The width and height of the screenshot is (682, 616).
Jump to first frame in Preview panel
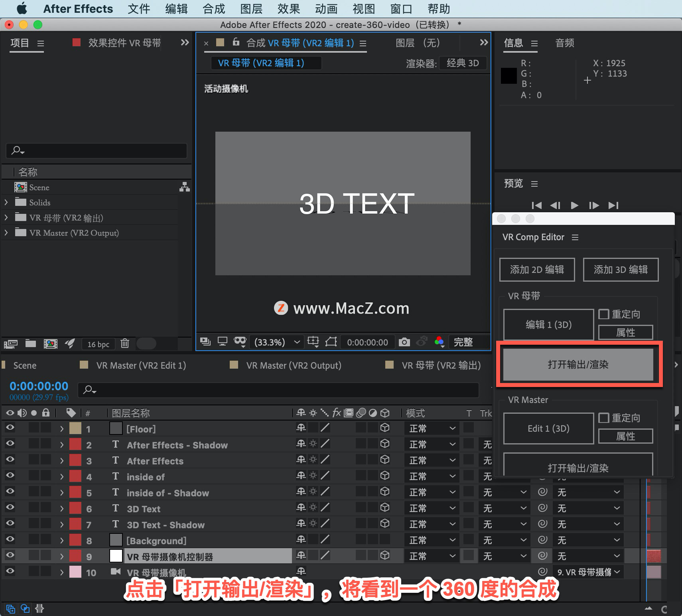(x=537, y=205)
